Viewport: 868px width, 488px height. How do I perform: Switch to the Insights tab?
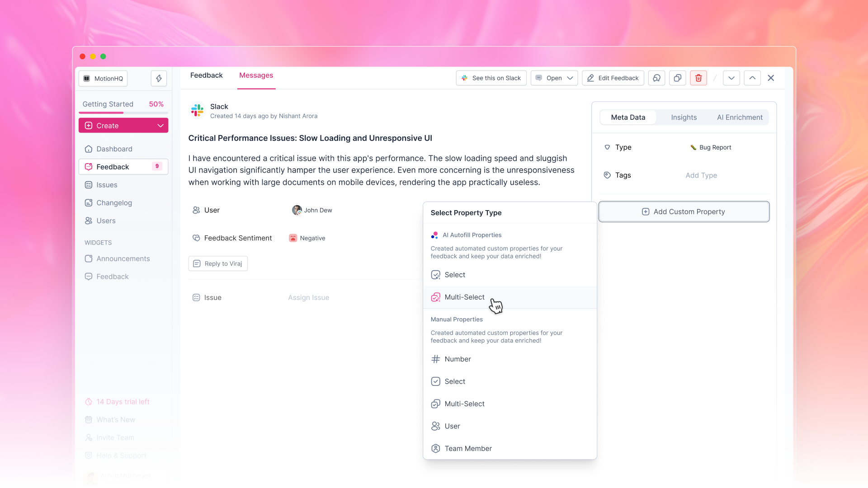pyautogui.click(x=684, y=117)
